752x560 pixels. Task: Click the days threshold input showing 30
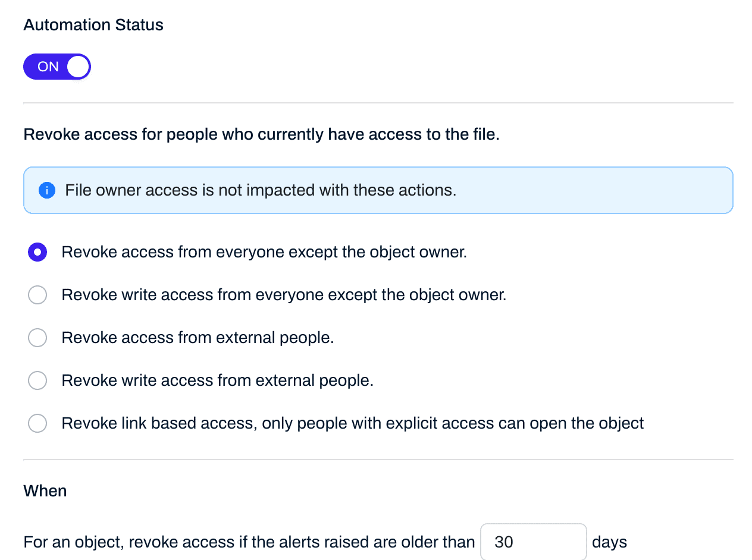pos(533,542)
